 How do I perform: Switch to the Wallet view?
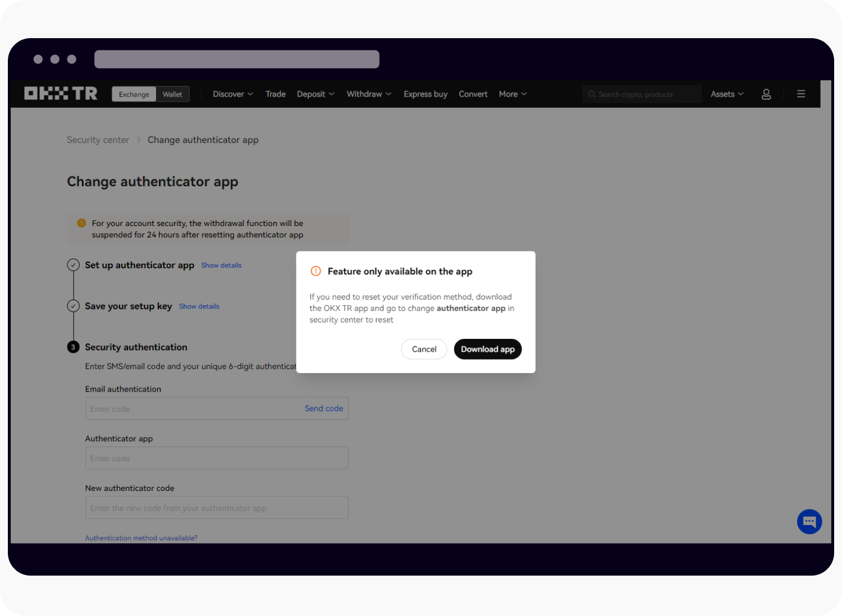tap(172, 94)
